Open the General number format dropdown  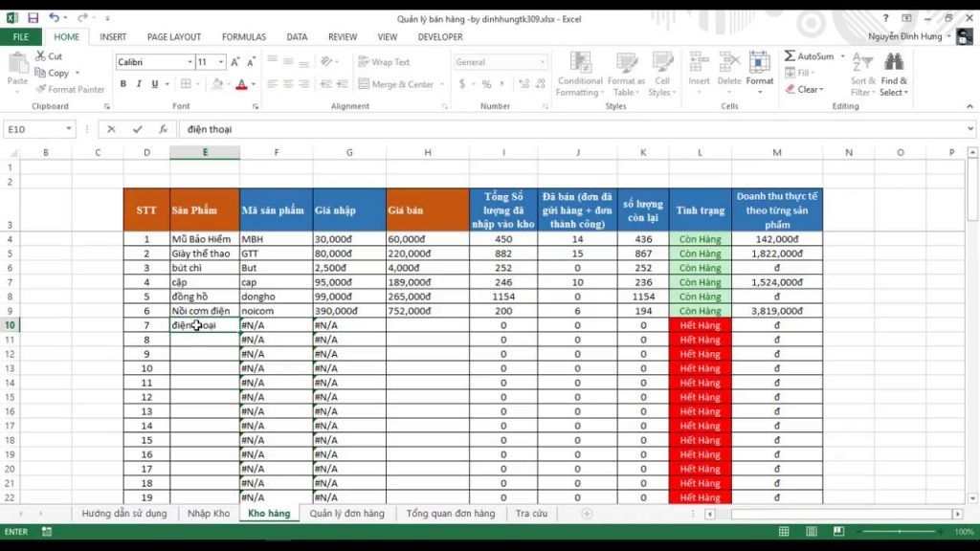coord(542,62)
